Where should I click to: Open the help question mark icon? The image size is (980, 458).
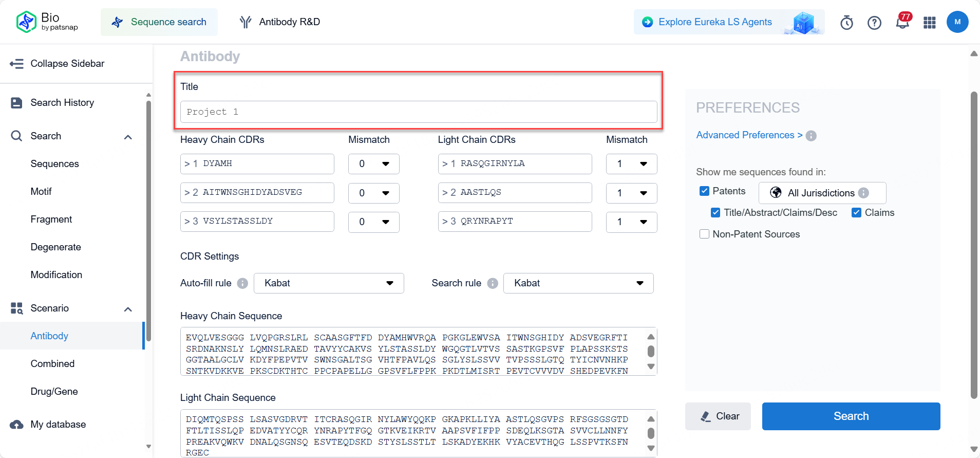pyautogui.click(x=874, y=23)
